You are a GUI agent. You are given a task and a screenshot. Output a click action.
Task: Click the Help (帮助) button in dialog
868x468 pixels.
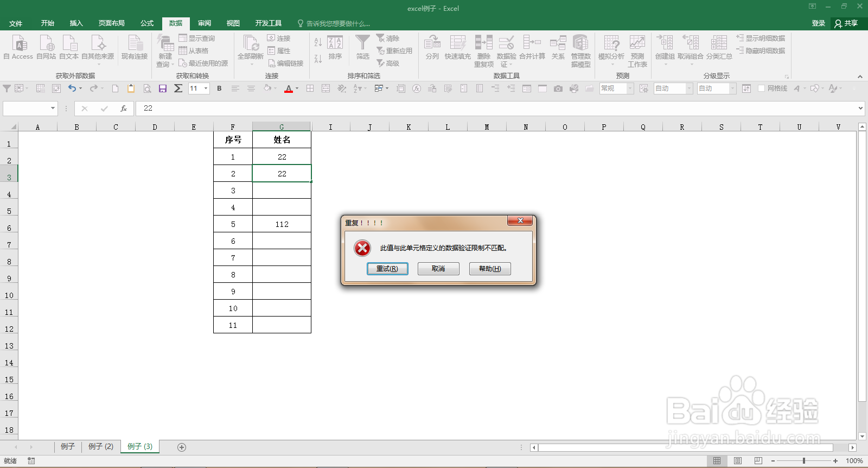click(x=490, y=269)
